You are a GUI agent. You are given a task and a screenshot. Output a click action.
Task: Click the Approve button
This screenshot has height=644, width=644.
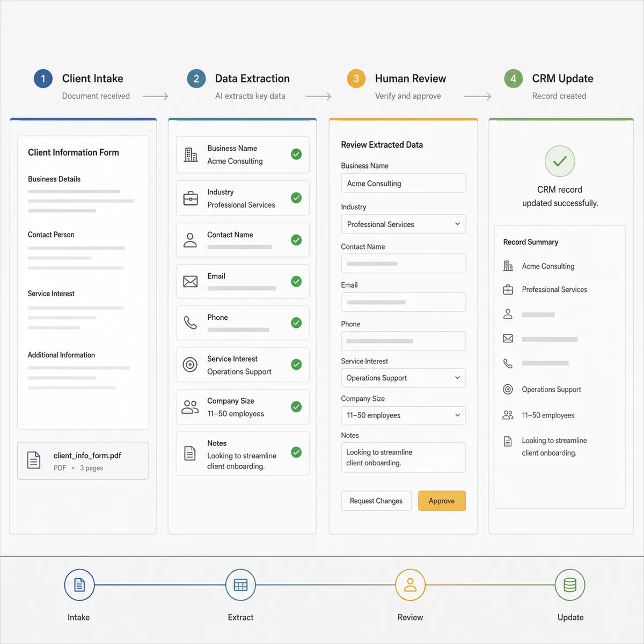[442, 501]
